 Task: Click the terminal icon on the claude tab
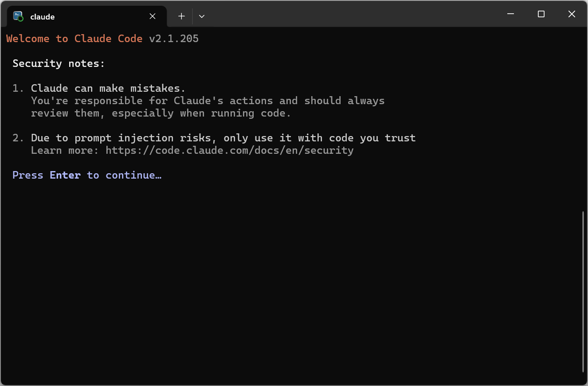click(18, 16)
